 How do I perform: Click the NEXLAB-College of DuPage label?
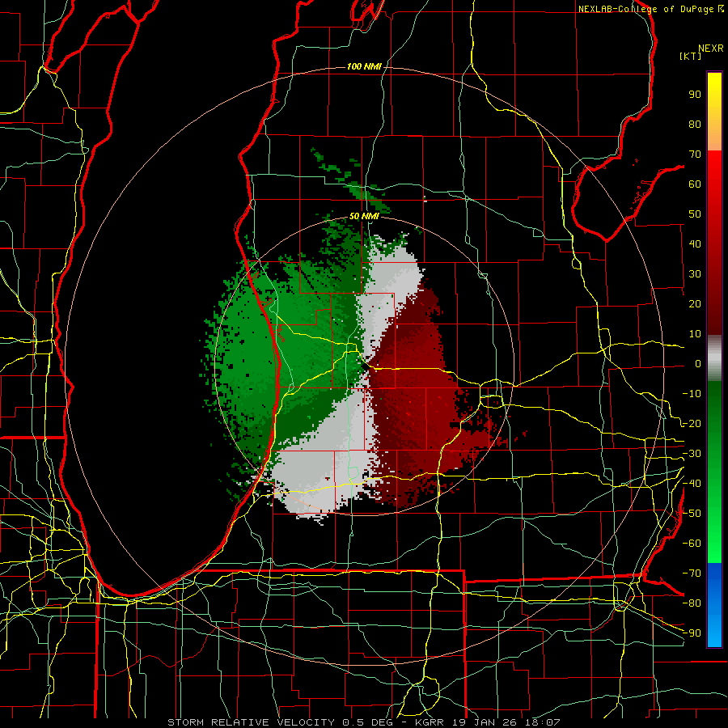click(645, 9)
